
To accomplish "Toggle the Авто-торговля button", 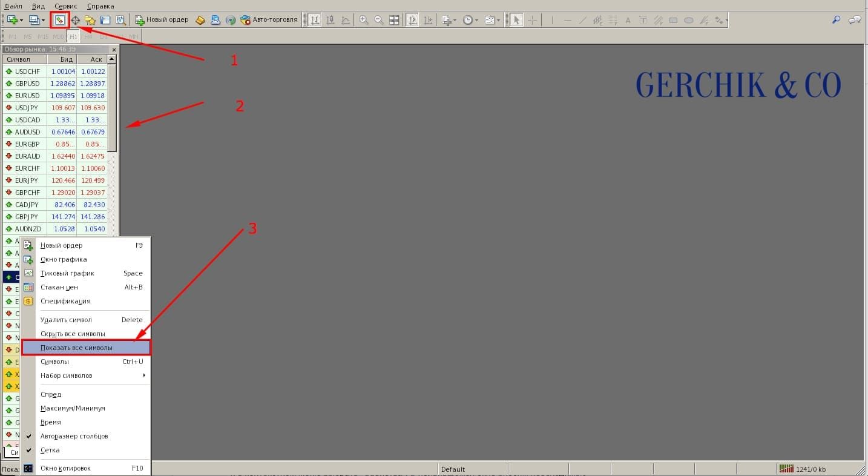I will pos(269,20).
